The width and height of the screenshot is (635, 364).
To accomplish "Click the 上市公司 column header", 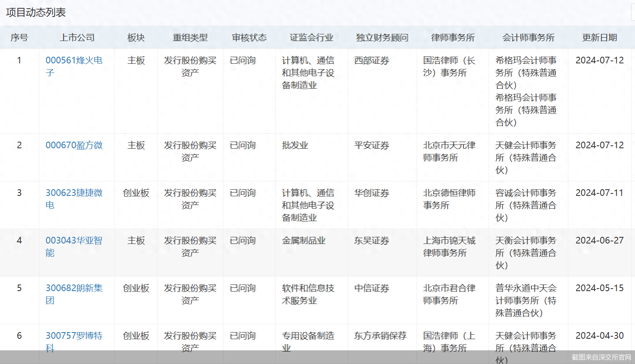I will 77,38.
